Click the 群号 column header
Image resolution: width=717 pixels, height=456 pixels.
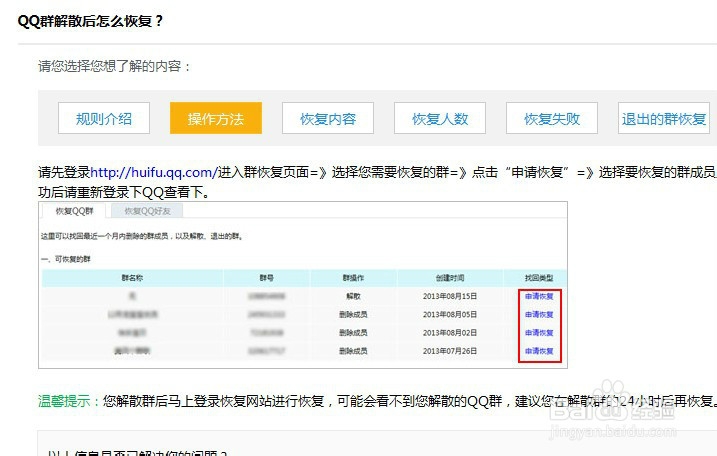267,278
